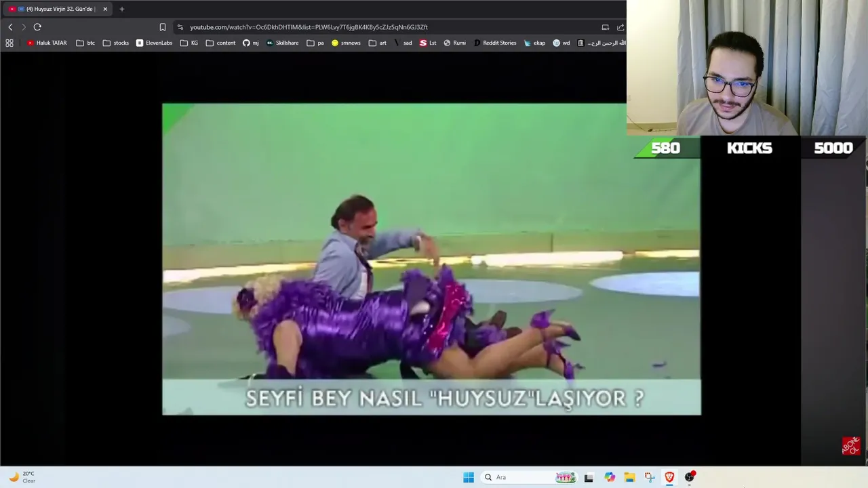Select the Huysuz Virjin 32. Gün'de tab

[x=58, y=9]
